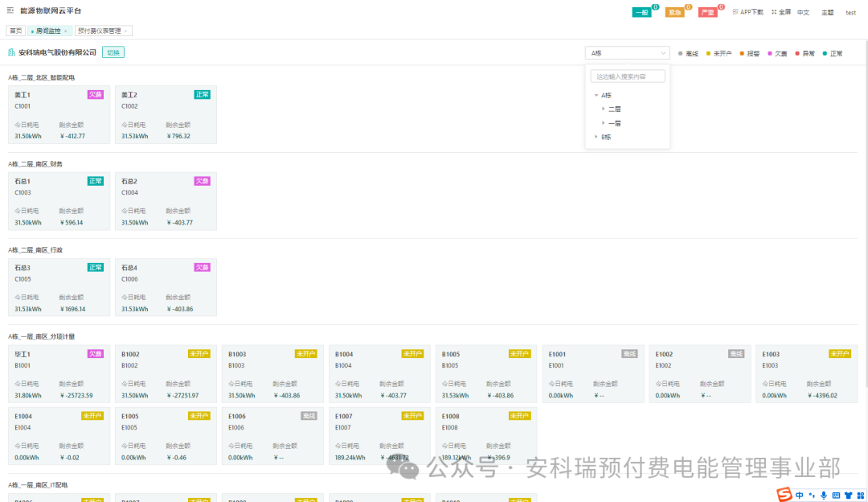The height and width of the screenshot is (502, 868).
Task: Open the Sogou toolbox grid icon
Action: (x=860, y=496)
